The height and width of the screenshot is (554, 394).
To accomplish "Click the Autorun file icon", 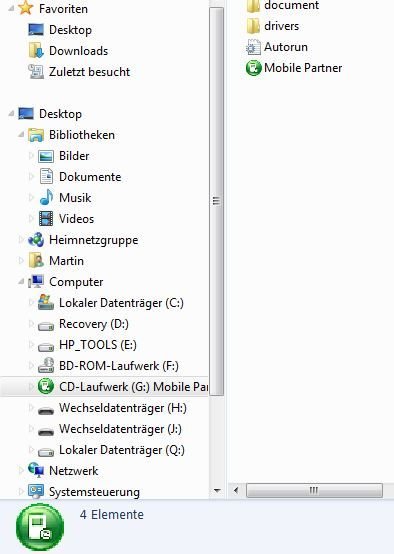I will pos(253,47).
